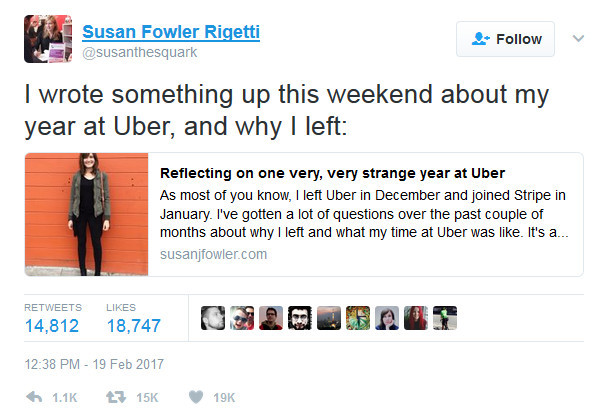Click the retweet icon showing 15K
Image resolution: width=613 pixels, height=418 pixels.
point(116,397)
